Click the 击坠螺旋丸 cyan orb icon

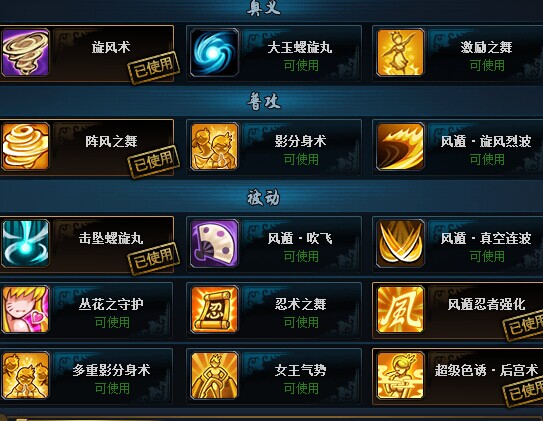point(25,244)
